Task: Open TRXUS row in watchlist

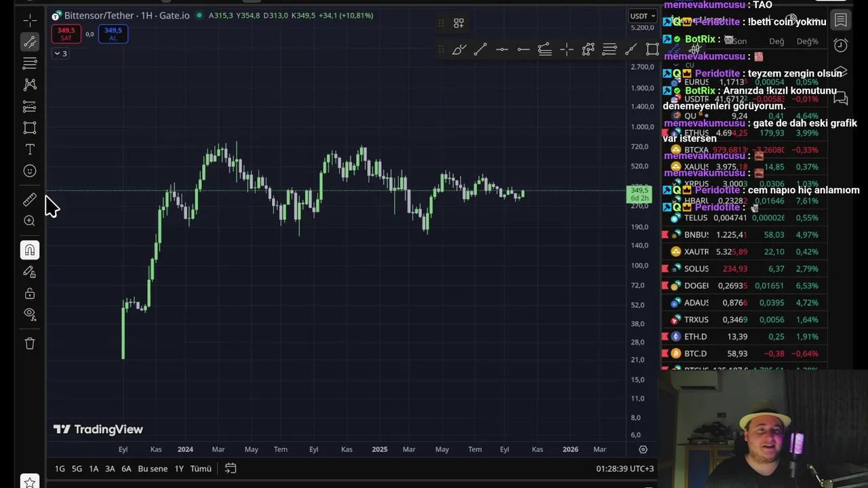Action: click(745, 319)
